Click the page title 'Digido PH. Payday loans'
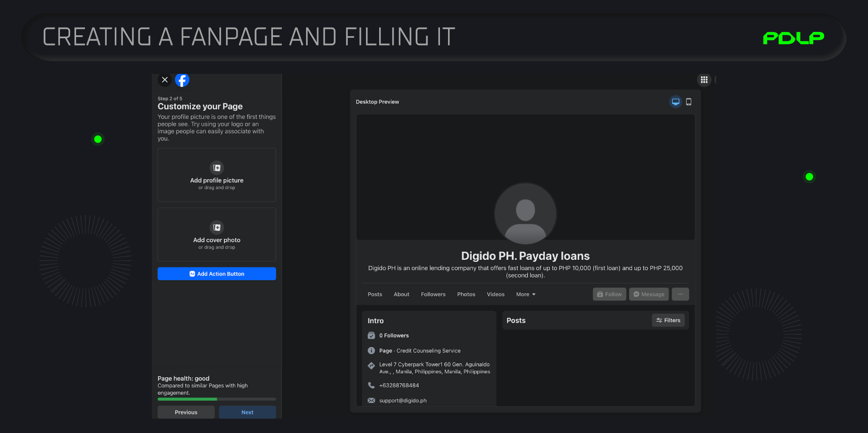This screenshot has width=868, height=433. 525,256
